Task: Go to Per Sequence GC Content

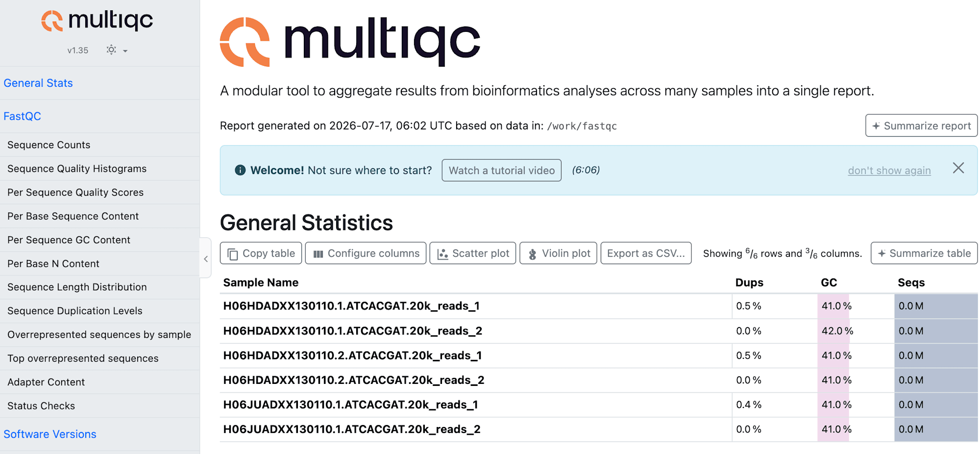Action: pos(69,240)
